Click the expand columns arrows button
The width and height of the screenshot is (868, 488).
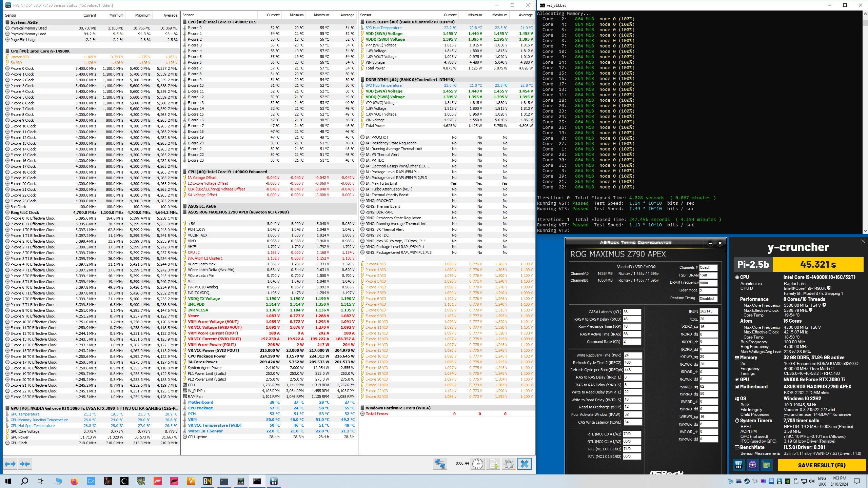coord(10,464)
